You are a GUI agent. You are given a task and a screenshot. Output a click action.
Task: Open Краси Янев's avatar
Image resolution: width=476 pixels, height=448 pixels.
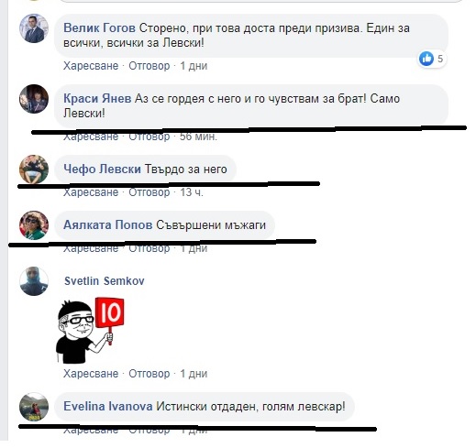[34, 99]
